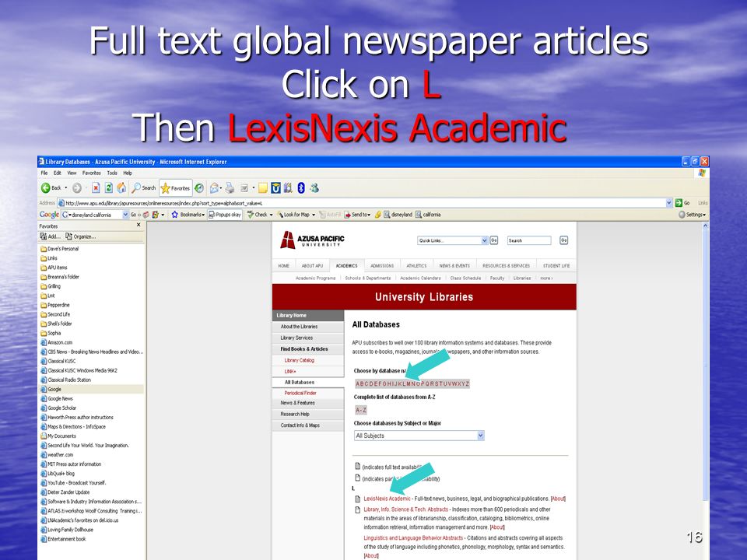Open the Google Scholar favorite
The height and width of the screenshot is (560, 747).
(x=58, y=408)
